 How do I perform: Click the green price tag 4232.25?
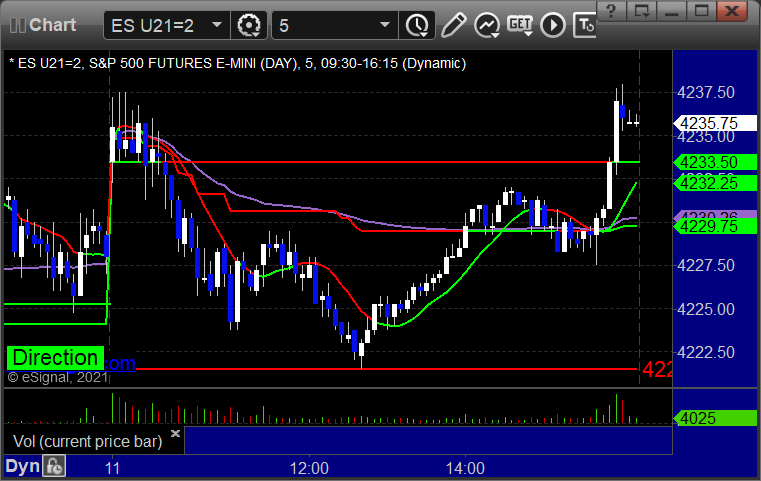click(x=715, y=183)
